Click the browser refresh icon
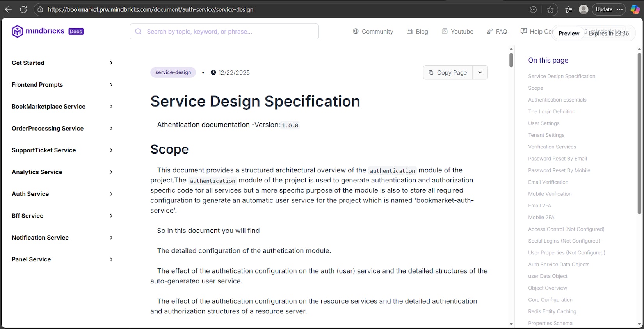Viewport: 644px width, 329px height. pyautogui.click(x=23, y=9)
